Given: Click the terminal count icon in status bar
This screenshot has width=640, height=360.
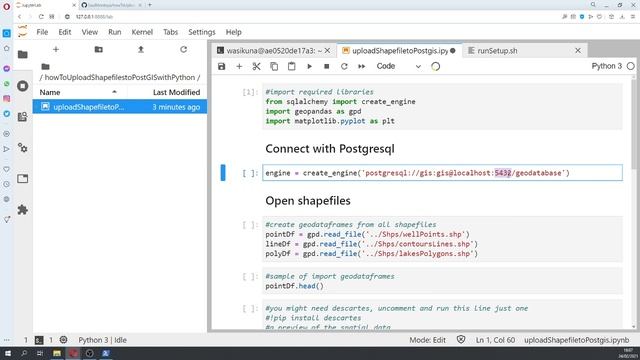Looking at the screenshot, I should [x=39, y=340].
